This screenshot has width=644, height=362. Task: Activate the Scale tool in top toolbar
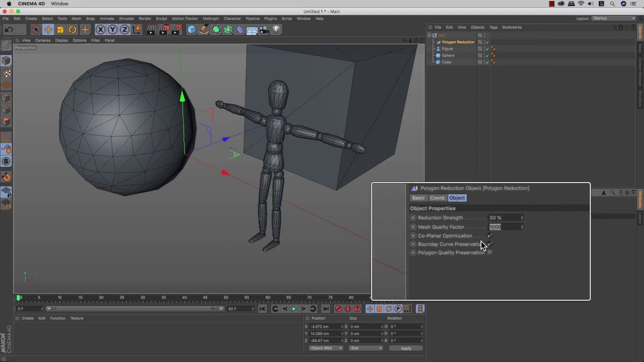coord(60,30)
